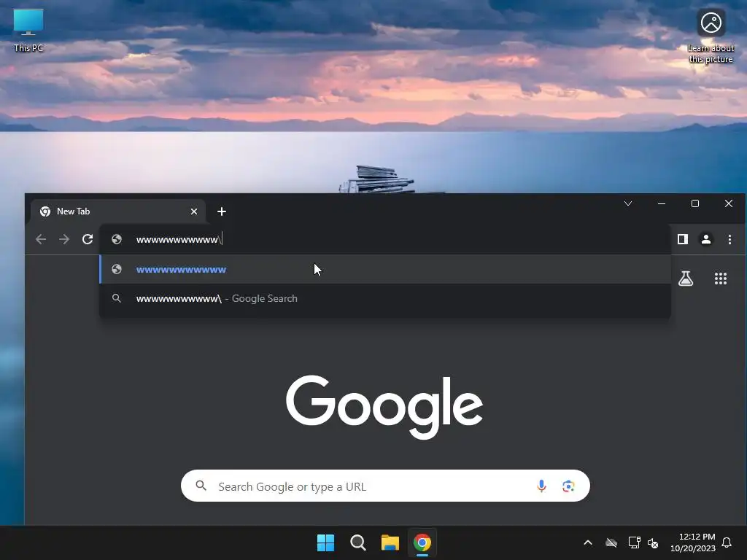Search by image with the Google Lens icon

(568, 486)
